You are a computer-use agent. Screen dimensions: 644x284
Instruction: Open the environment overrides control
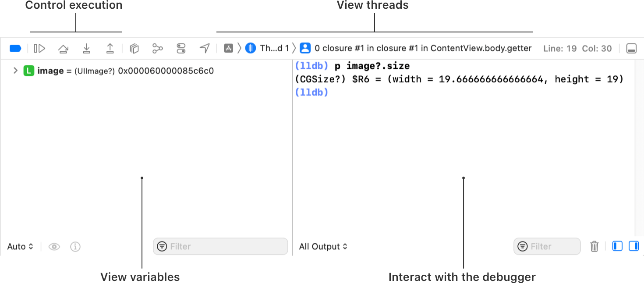pos(181,48)
